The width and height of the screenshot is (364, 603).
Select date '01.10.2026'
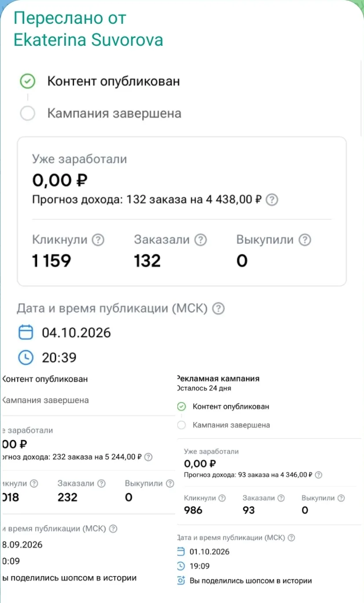click(210, 552)
